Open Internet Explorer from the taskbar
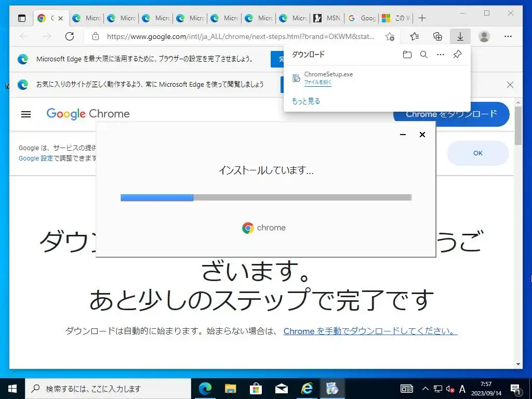Image resolution: width=532 pixels, height=399 pixels. click(x=307, y=389)
